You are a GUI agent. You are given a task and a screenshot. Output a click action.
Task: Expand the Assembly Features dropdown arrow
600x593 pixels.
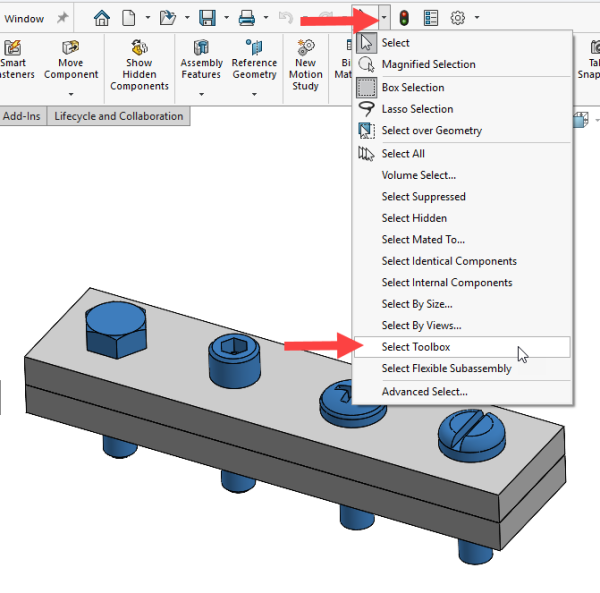(x=201, y=95)
